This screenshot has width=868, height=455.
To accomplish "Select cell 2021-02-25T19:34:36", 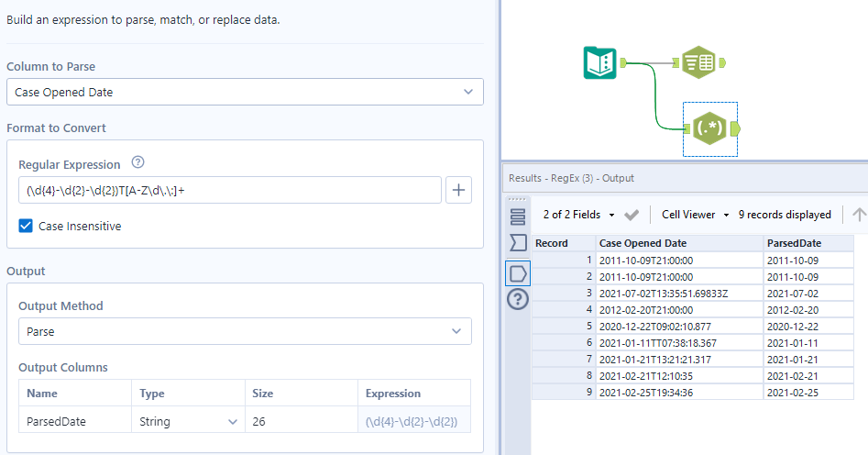I will [x=679, y=393].
